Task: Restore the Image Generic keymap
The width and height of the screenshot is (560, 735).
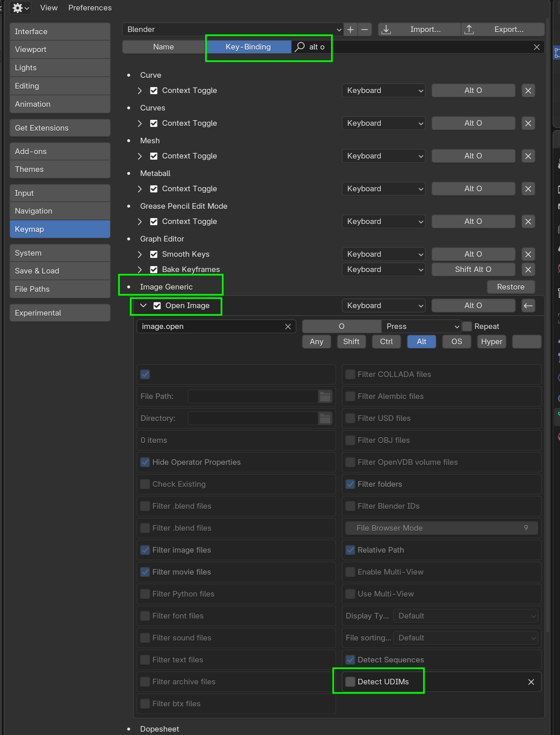Action: pyautogui.click(x=511, y=287)
